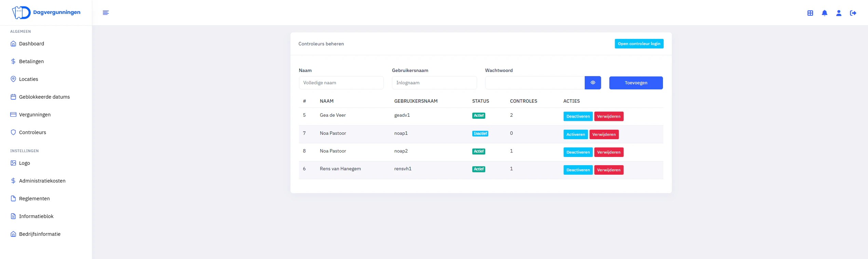Image resolution: width=868 pixels, height=259 pixels.
Task: Click the image icon beside Logo
Action: point(13,163)
